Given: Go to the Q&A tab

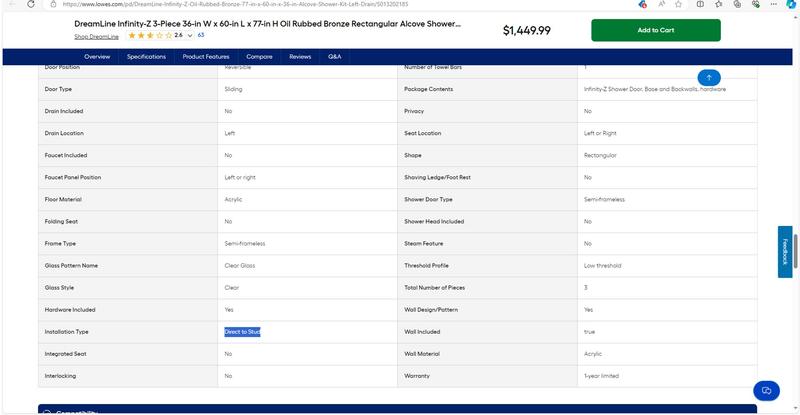Looking at the screenshot, I should click(x=335, y=57).
